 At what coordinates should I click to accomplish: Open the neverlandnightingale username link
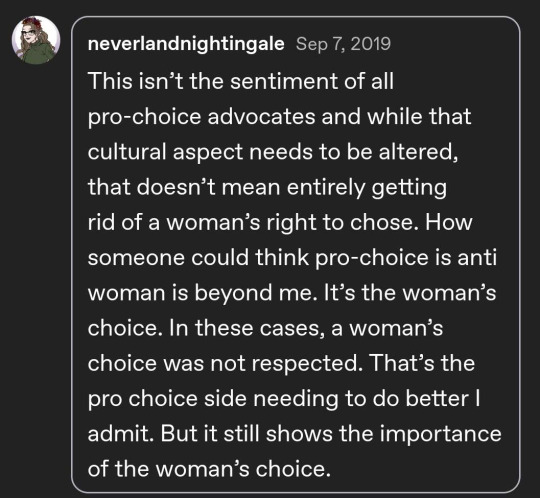coord(186,44)
